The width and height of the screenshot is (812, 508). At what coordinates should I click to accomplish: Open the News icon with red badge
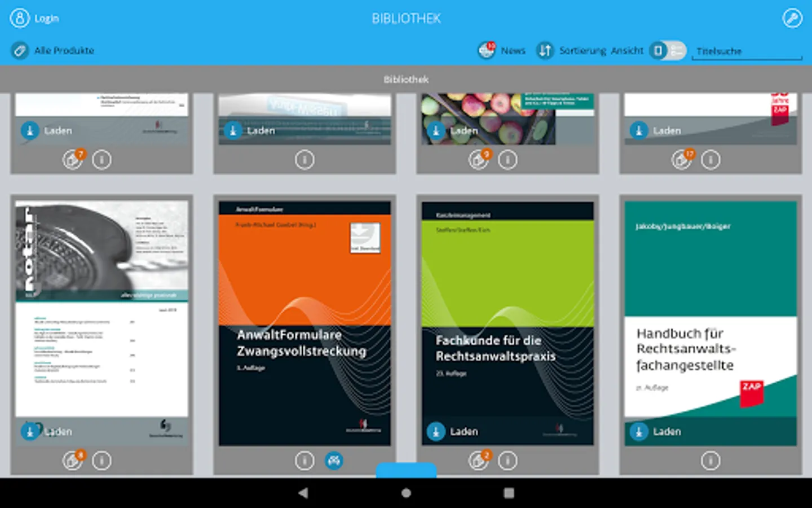click(x=487, y=50)
